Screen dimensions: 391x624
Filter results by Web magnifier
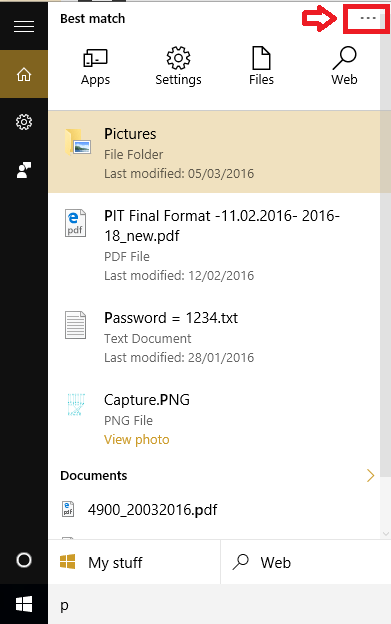click(344, 66)
